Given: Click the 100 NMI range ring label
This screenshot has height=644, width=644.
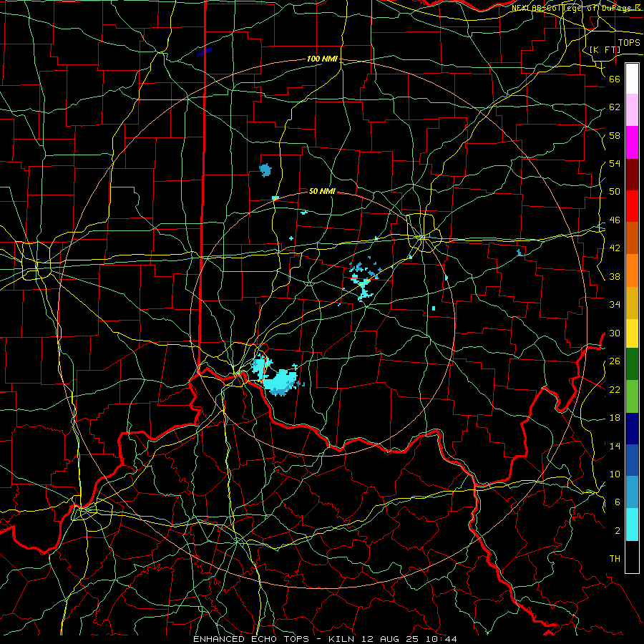Looking at the screenshot, I should (322, 59).
